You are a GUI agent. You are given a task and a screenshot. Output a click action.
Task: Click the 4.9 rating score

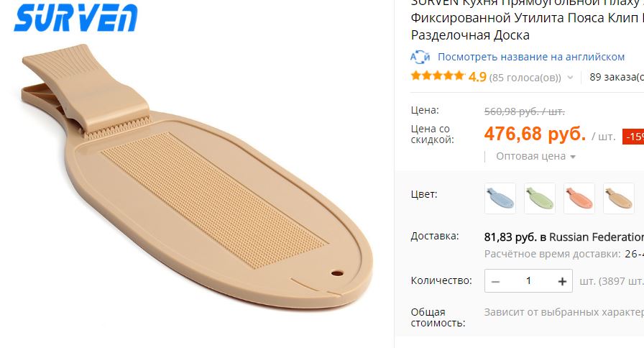pos(477,77)
